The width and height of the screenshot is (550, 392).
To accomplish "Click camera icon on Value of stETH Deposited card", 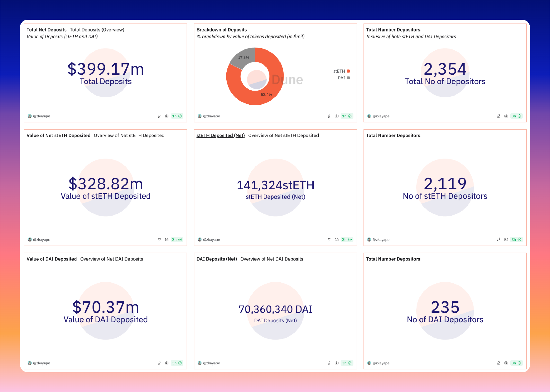I will (x=167, y=239).
